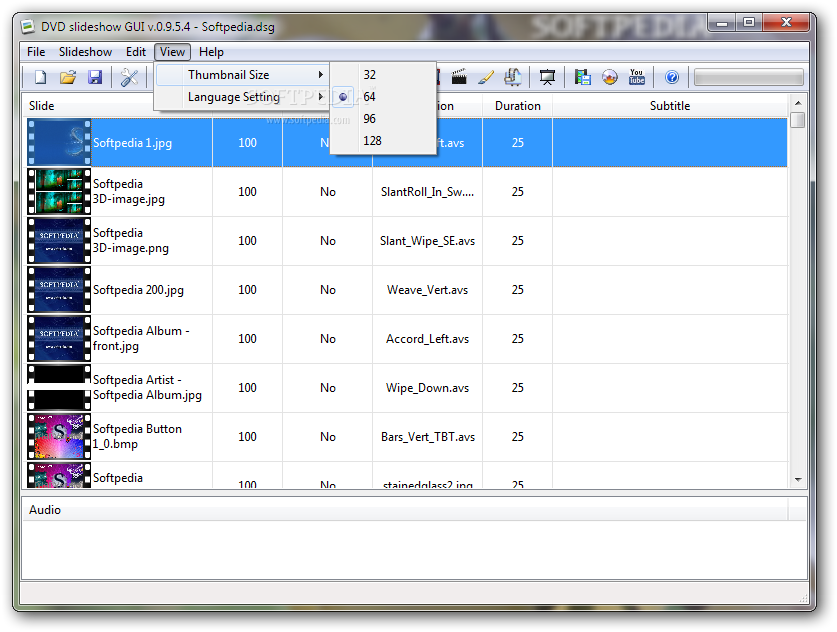The height and width of the screenshot is (632, 837).
Task: Select the Softpedia 3D-image.jpg thumbnail
Action: (59, 192)
